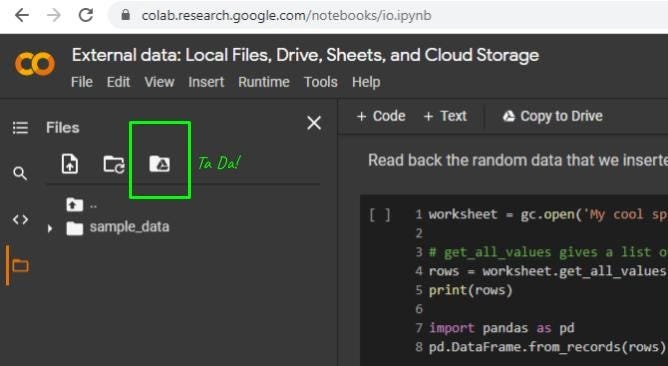Add a new Code cell
668x366 pixels.
(381, 116)
